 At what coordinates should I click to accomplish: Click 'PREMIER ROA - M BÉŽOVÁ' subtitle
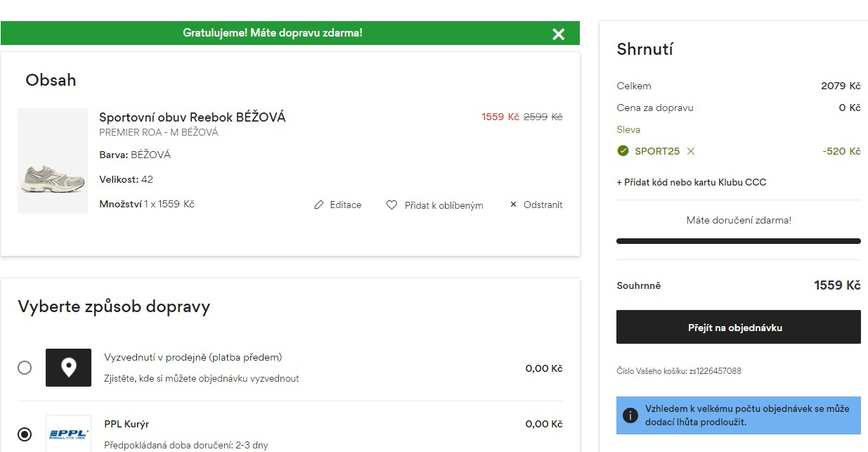click(x=159, y=132)
